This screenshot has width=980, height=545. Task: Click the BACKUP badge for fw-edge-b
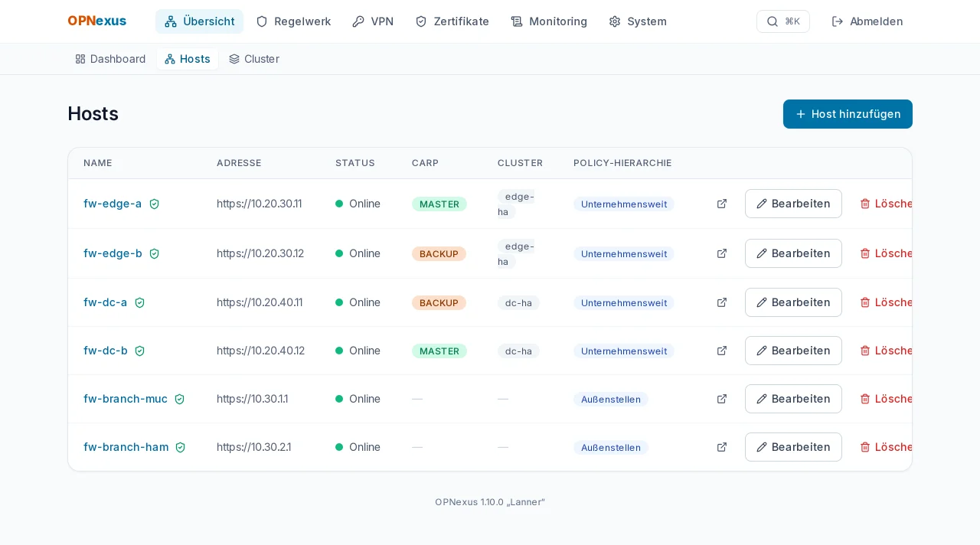(x=439, y=253)
